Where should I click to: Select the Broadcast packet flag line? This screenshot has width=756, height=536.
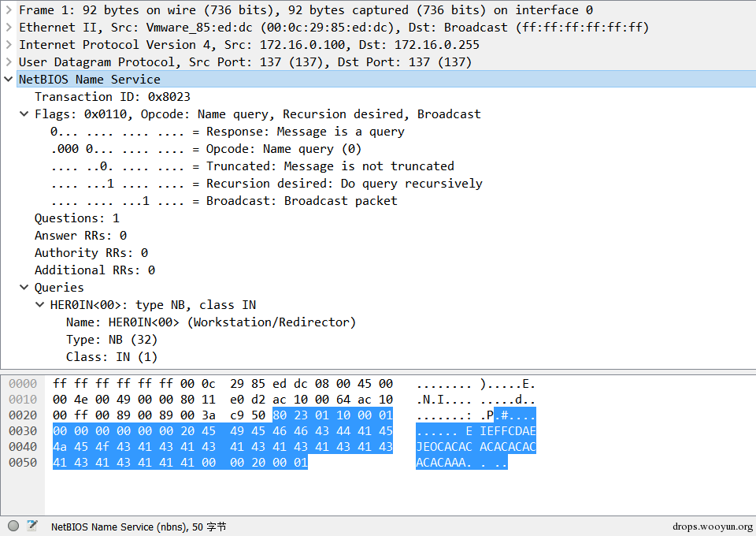[224, 201]
